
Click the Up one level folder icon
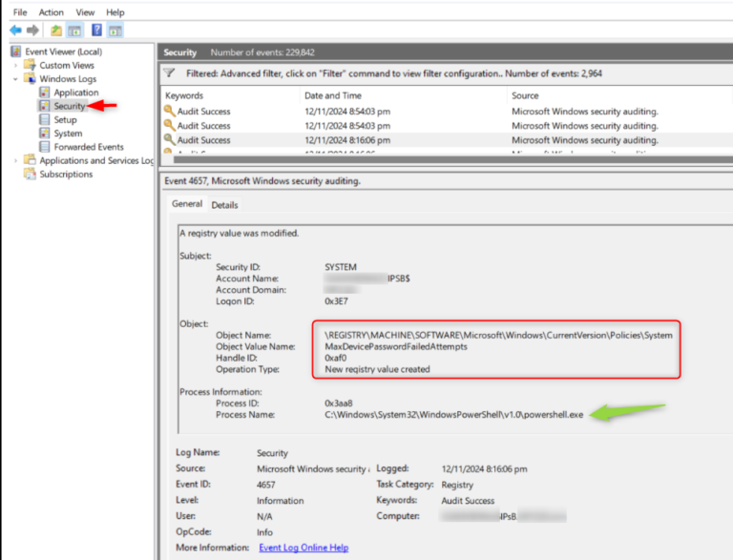coord(56,31)
